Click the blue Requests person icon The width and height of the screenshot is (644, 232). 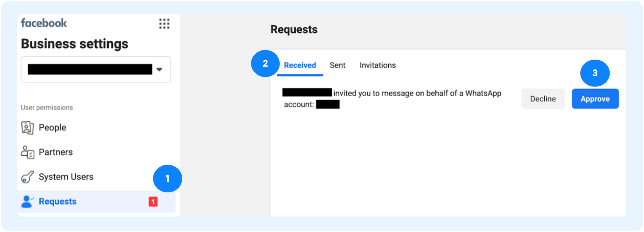[28, 202]
